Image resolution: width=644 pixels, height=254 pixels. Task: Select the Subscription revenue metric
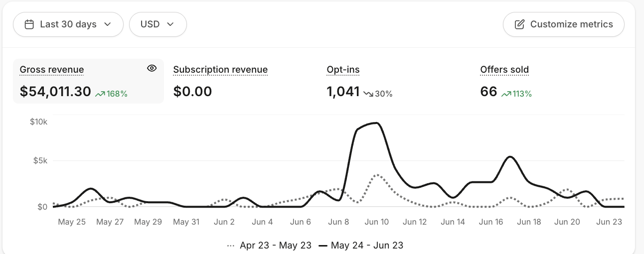point(220,70)
